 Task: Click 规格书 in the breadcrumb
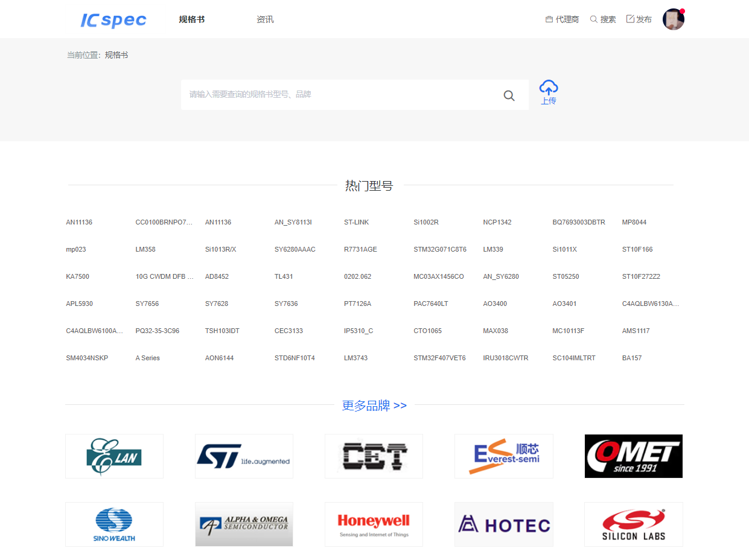tap(116, 55)
